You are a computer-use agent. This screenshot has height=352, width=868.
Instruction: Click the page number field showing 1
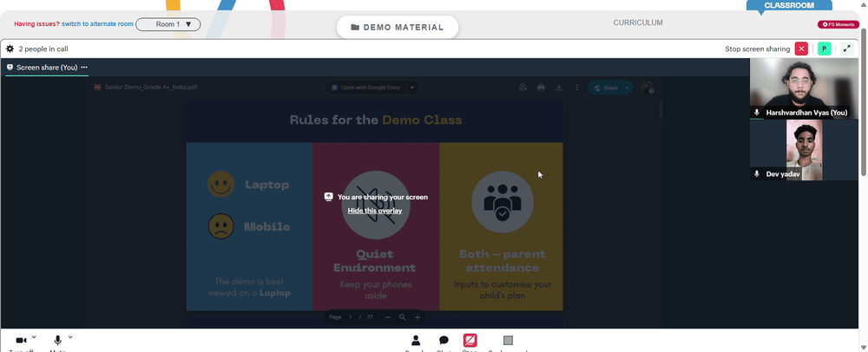point(351,317)
